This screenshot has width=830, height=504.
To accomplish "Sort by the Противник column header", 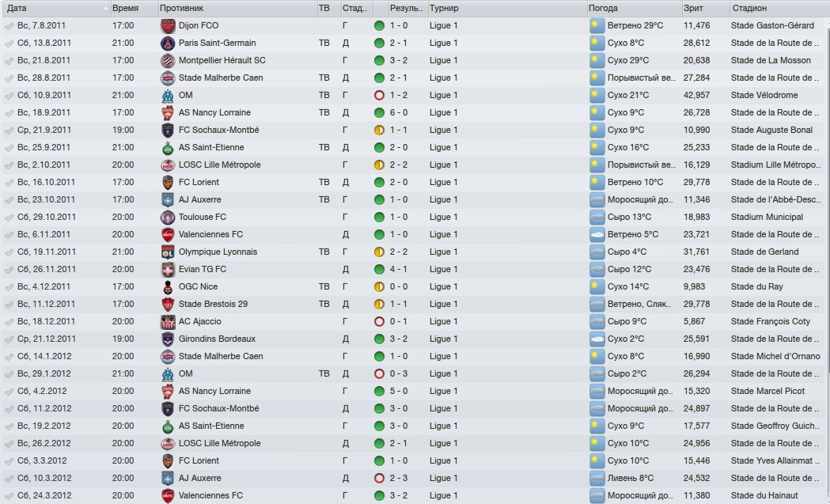I will tap(181, 8).
